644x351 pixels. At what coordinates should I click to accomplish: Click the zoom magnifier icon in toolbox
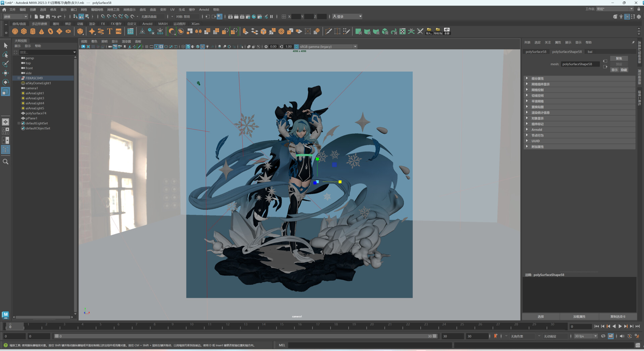(x=5, y=161)
